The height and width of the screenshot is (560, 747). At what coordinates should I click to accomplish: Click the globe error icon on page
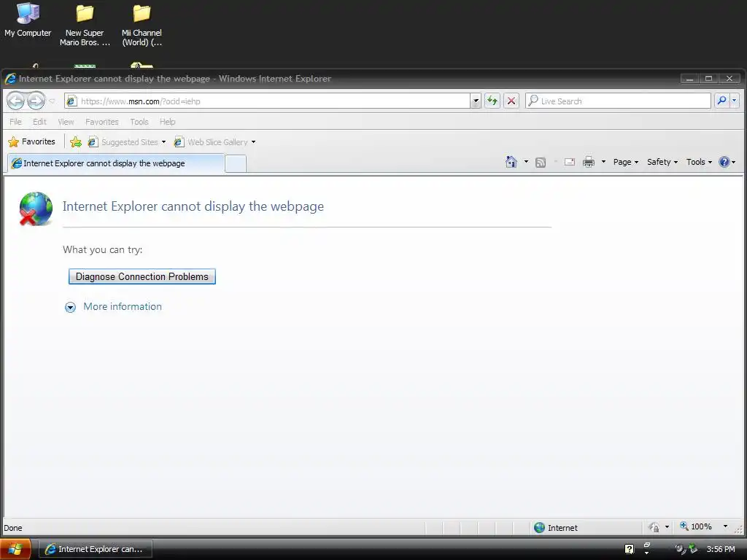(x=35, y=209)
